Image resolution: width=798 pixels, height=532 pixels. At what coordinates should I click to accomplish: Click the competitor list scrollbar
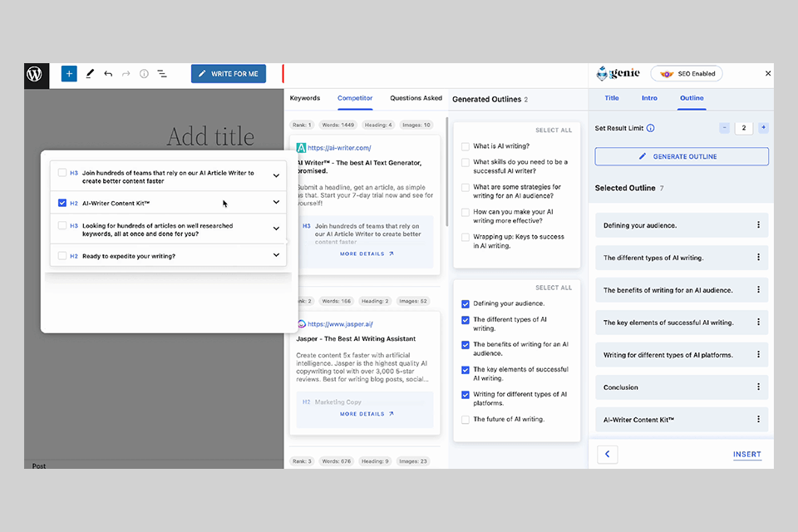click(x=447, y=171)
